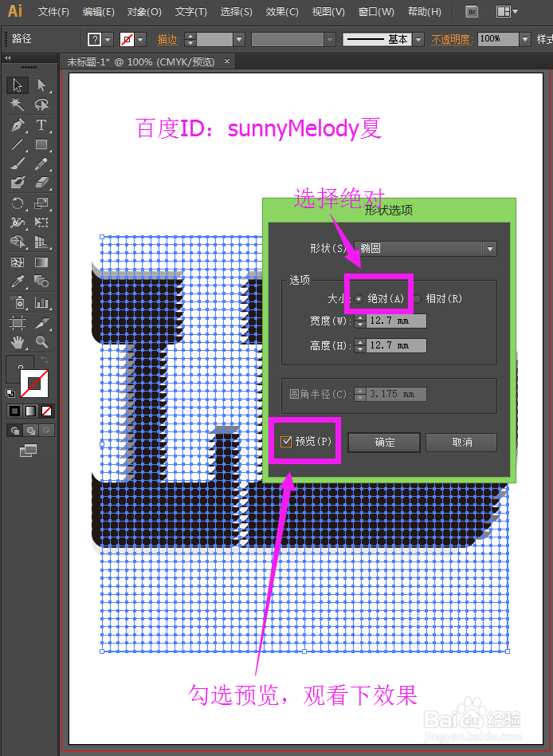This screenshot has height=756, width=553.
Task: Select the Mesh tool
Action: [18, 262]
